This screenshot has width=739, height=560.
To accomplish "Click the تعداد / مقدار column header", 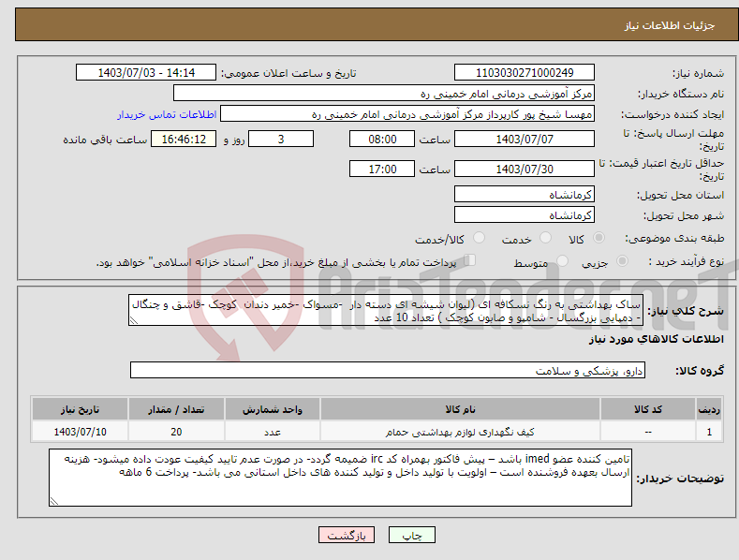I will click(x=176, y=409).
